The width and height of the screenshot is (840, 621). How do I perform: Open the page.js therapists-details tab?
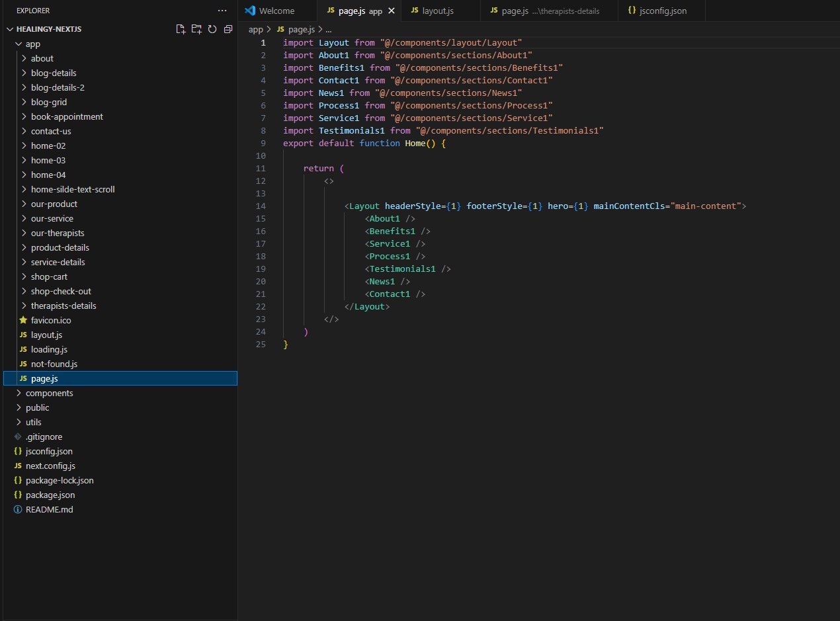coord(549,11)
